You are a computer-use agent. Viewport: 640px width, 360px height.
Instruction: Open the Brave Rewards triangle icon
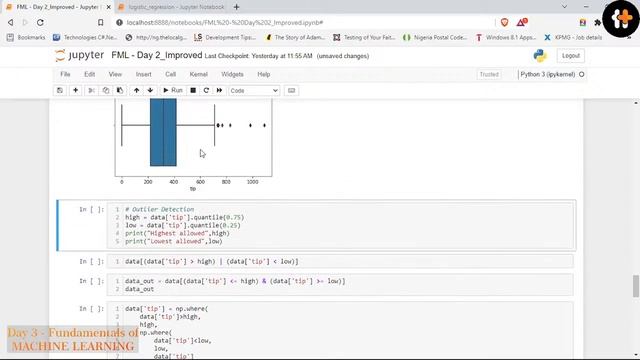[522, 22]
